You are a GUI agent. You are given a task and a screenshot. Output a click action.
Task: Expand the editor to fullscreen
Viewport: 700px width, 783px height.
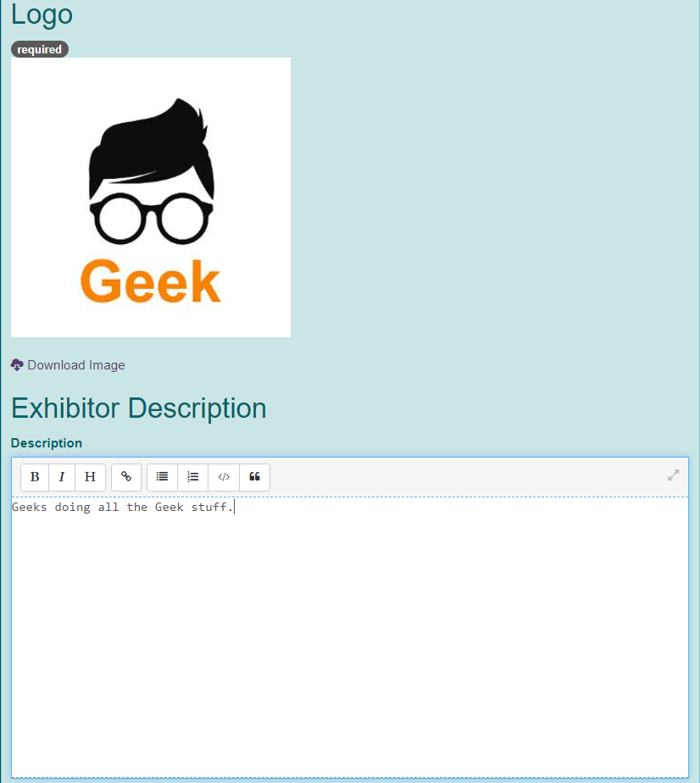tap(674, 475)
